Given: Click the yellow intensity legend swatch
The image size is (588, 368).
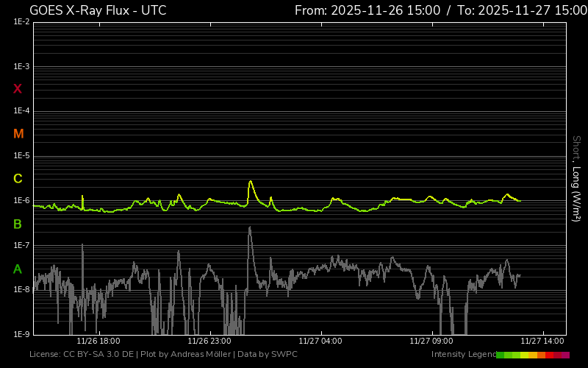Looking at the screenshot, I should click(x=525, y=355).
